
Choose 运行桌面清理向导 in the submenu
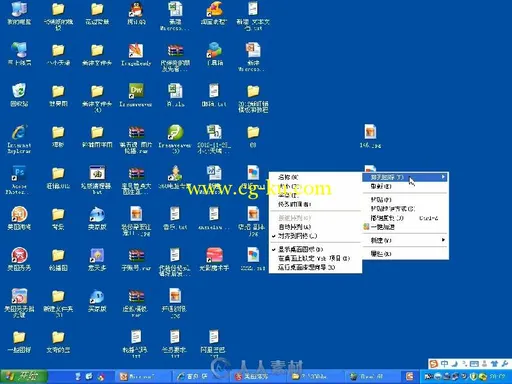click(x=315, y=267)
